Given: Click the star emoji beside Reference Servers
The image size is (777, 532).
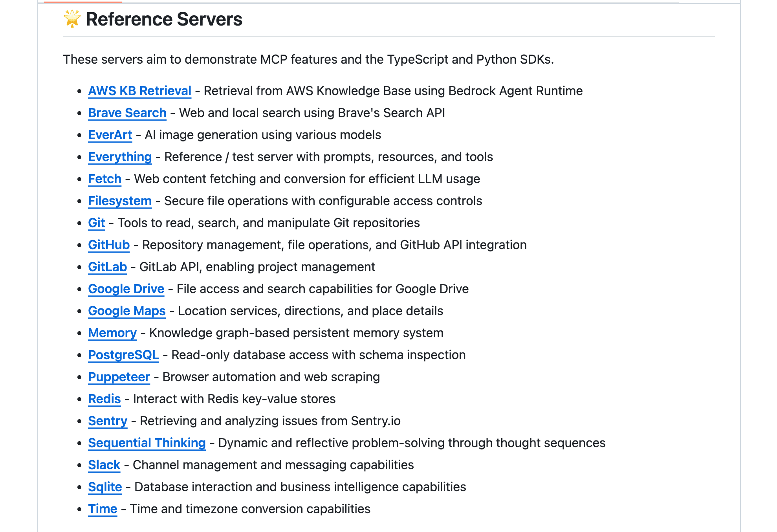Looking at the screenshot, I should 72,19.
